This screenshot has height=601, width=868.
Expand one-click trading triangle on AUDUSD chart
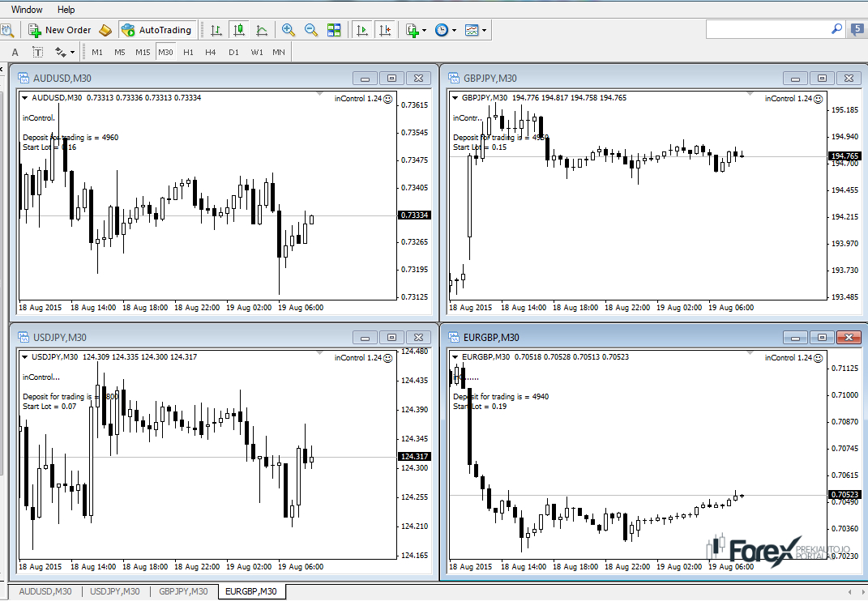tap(25, 98)
